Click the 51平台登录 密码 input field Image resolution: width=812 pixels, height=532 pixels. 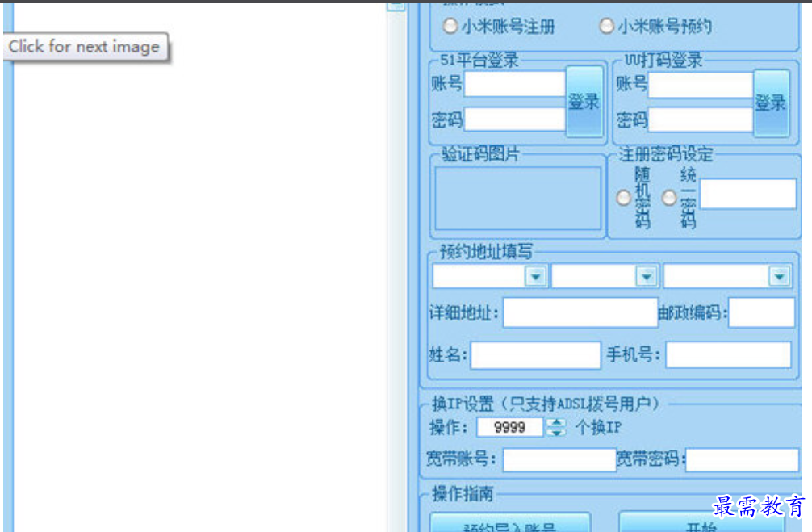pos(515,119)
